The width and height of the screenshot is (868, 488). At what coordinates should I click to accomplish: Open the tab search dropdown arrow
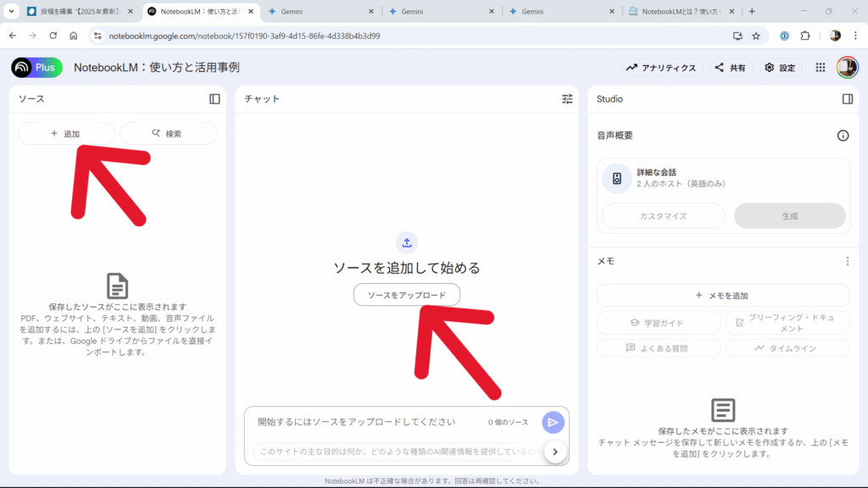pyautogui.click(x=11, y=11)
